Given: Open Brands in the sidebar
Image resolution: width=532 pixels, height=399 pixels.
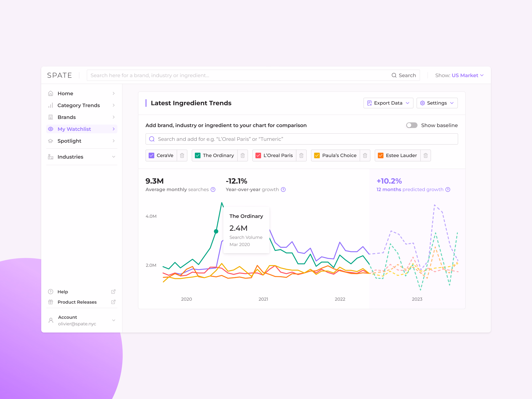Looking at the screenshot, I should [x=82, y=117].
